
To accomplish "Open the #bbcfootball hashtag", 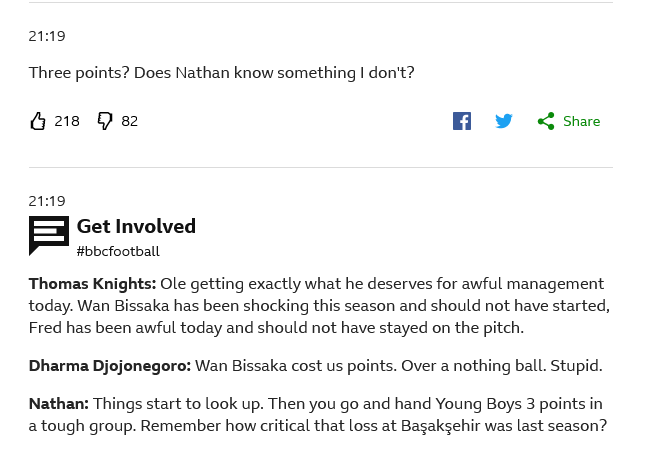I will [x=118, y=251].
